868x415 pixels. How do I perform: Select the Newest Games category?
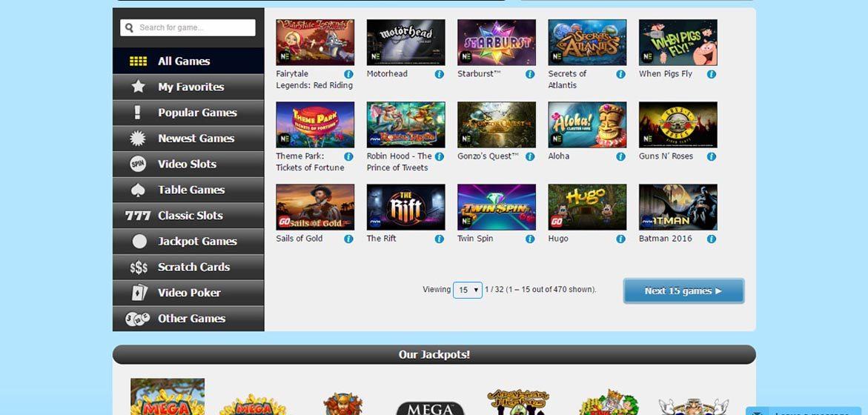point(188,139)
